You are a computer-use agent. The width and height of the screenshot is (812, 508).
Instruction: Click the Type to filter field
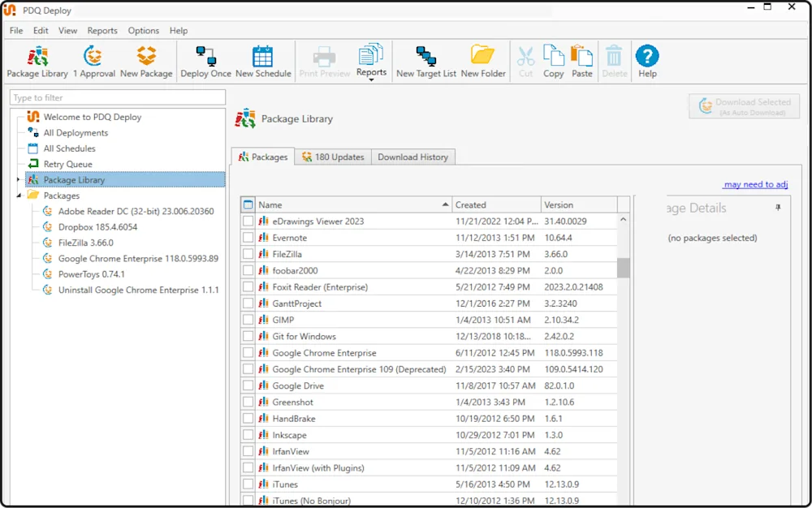pos(118,97)
